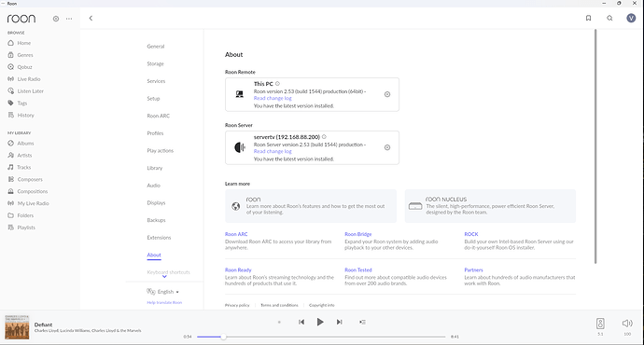
Task: Open Home in the sidebar
Action: (x=20, y=43)
